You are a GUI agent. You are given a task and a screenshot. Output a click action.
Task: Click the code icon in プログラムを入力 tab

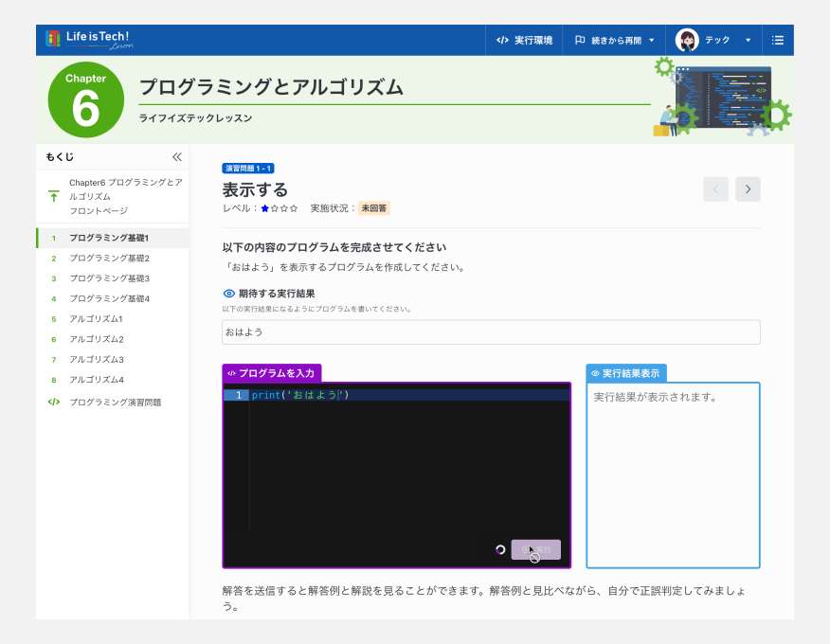pyautogui.click(x=231, y=373)
